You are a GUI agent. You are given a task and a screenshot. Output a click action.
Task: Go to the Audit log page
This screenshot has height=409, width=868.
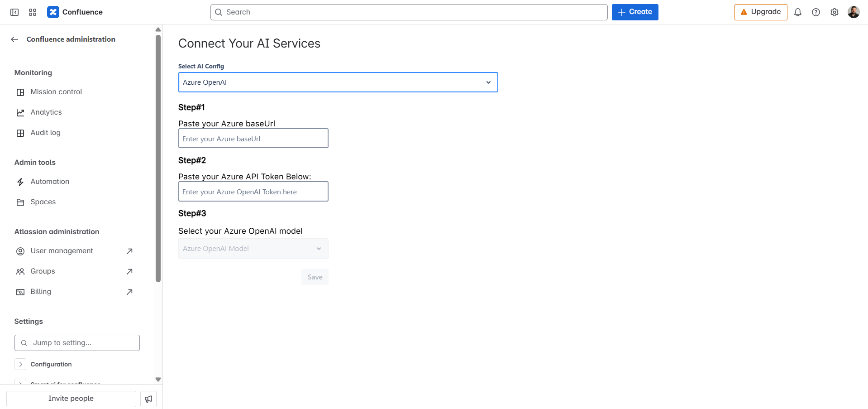click(45, 133)
